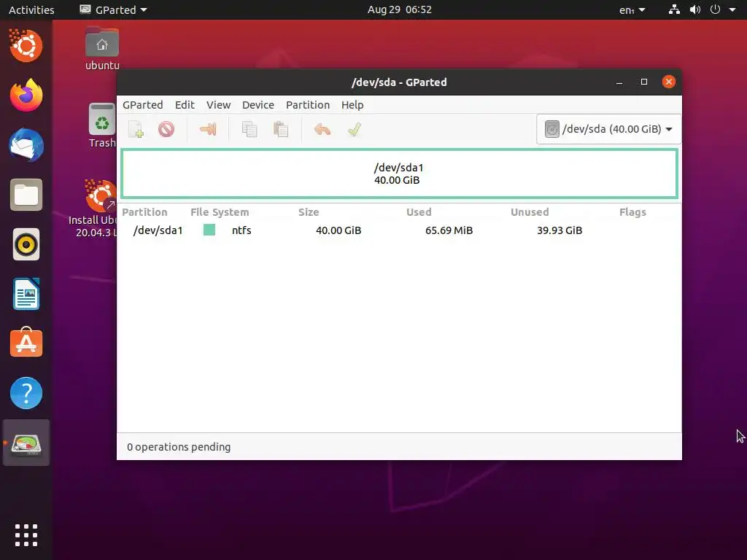Screen dimensions: 747x560
Task: Open the /dev/sda device selector dropdown
Action: coord(608,129)
